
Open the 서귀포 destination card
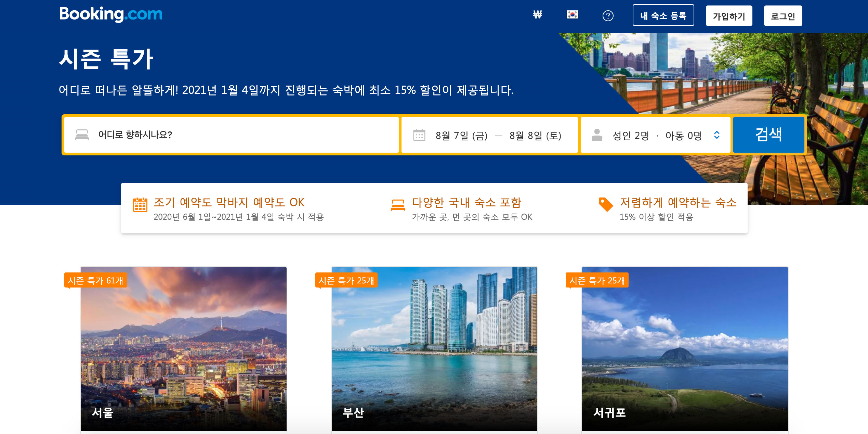coord(685,349)
